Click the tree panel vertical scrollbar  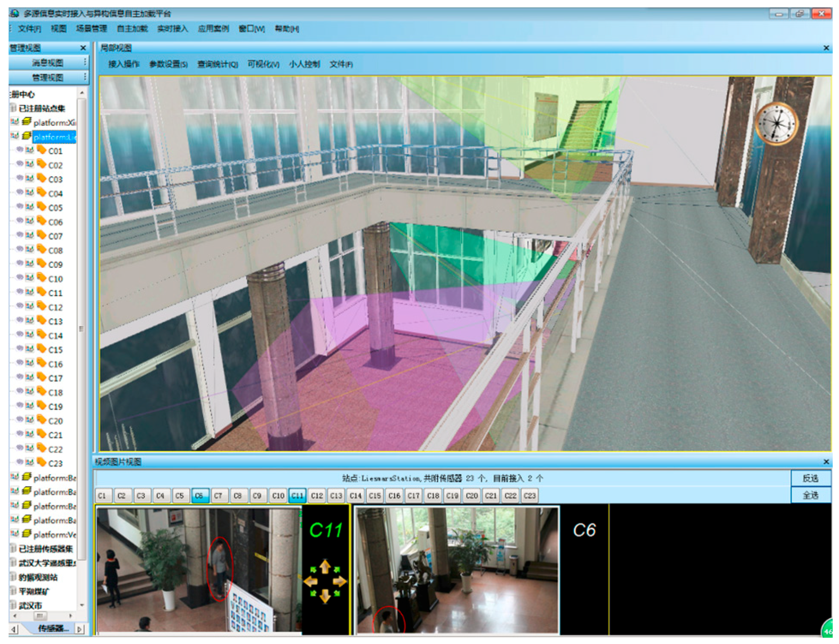pyautogui.click(x=82, y=329)
